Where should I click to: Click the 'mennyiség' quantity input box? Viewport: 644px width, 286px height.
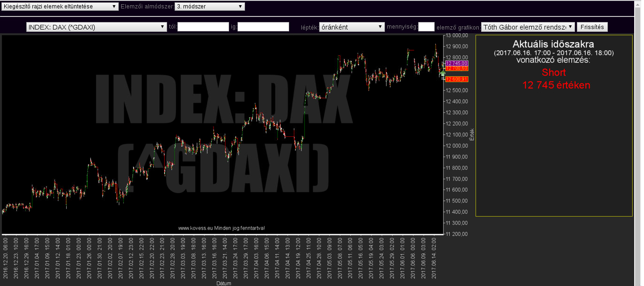tap(426, 27)
